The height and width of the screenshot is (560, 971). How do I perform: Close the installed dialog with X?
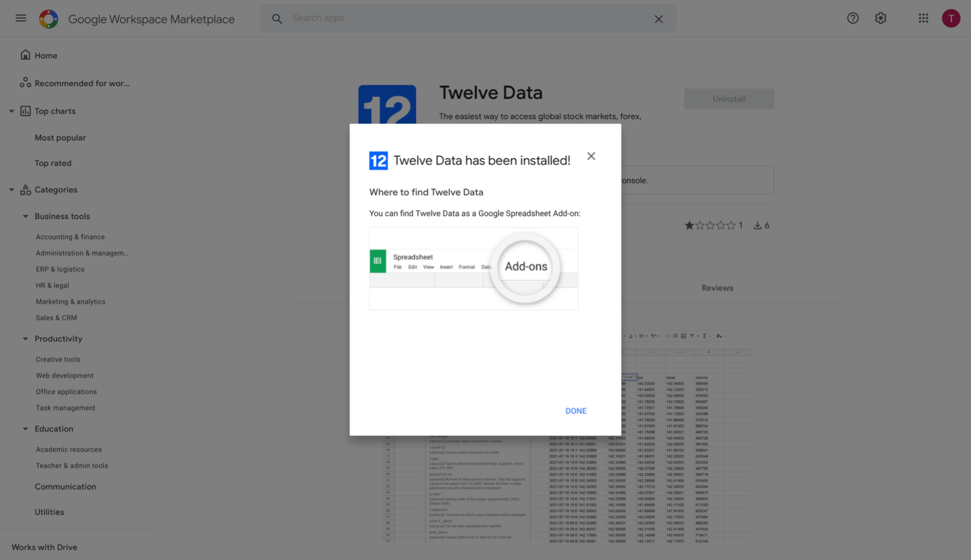coord(591,156)
